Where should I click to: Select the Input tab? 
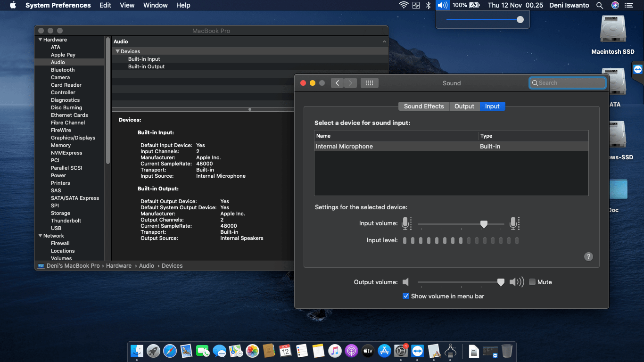click(492, 107)
